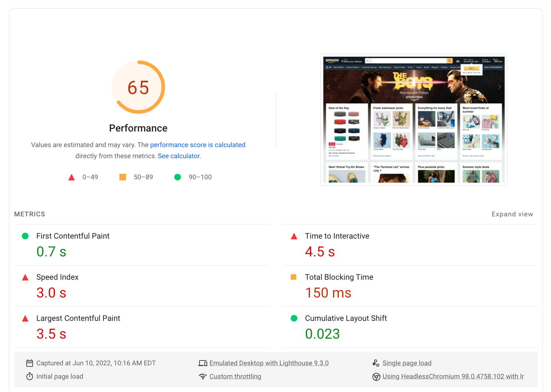Click the green circle beside Cumulative Layout Shift
Image resolution: width=551 pixels, height=392 pixels.
pyautogui.click(x=294, y=318)
